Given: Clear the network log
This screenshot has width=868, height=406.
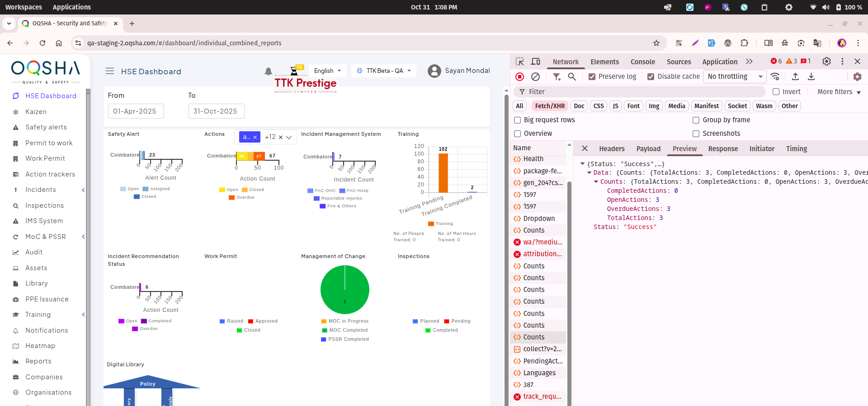Looking at the screenshot, I should tap(535, 76).
